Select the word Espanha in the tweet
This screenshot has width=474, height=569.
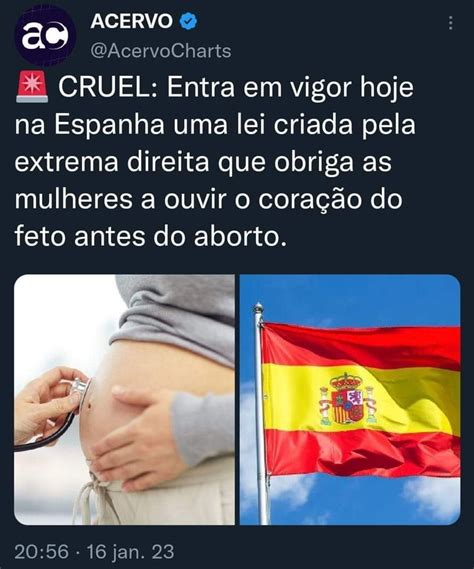click(110, 126)
